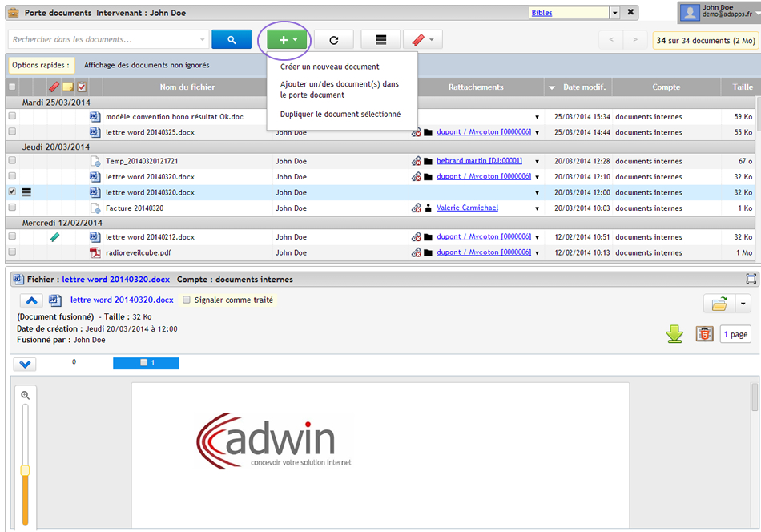The height and width of the screenshot is (532, 761).
Task: Select Créer un nouveau document
Action: (329, 66)
